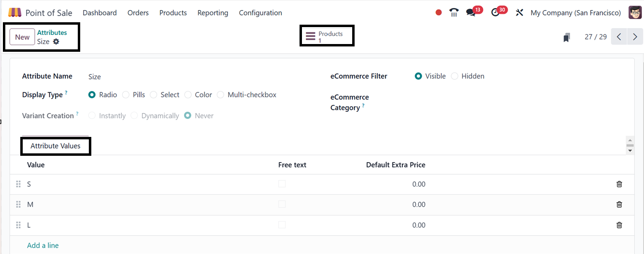Open the company switcher My Company

coord(575,13)
